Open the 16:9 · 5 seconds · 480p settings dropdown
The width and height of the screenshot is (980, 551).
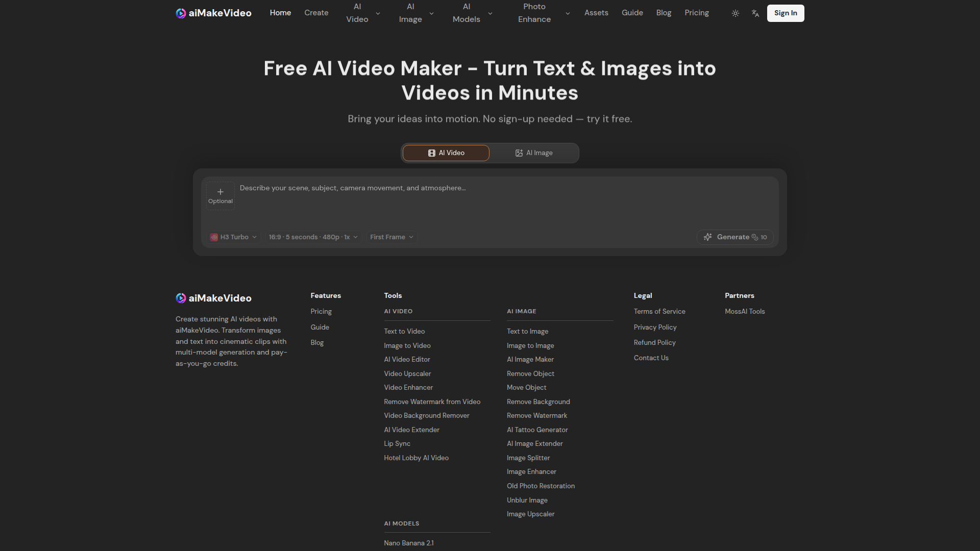point(313,237)
